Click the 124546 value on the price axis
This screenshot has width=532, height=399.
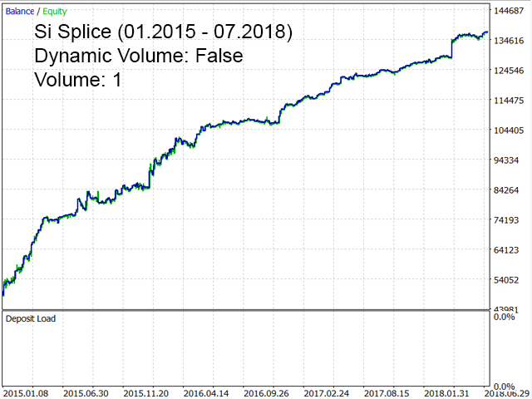509,71
